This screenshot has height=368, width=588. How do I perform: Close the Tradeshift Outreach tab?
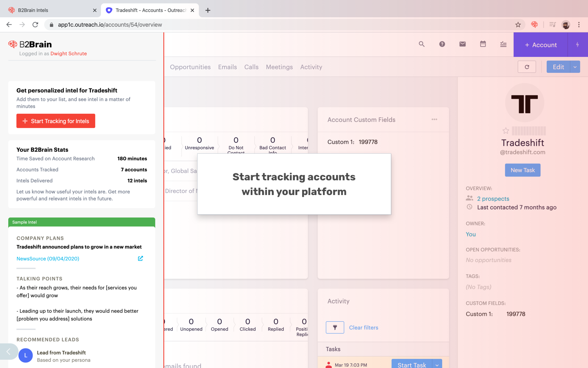pos(192,10)
